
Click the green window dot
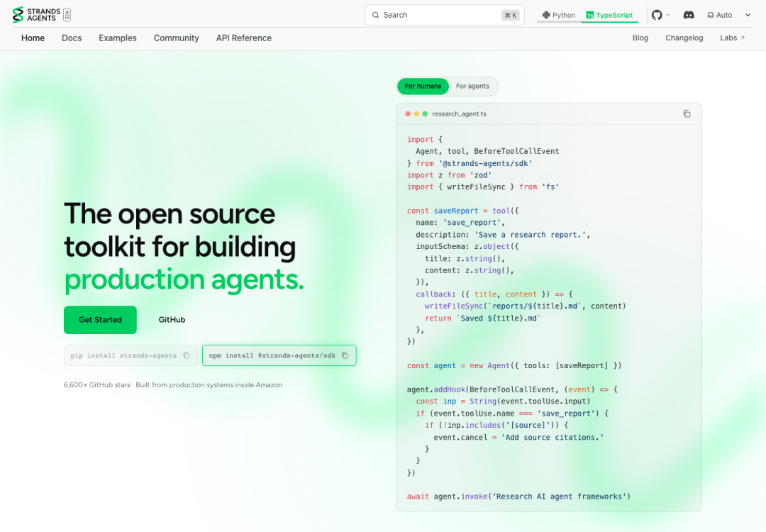[425, 113]
